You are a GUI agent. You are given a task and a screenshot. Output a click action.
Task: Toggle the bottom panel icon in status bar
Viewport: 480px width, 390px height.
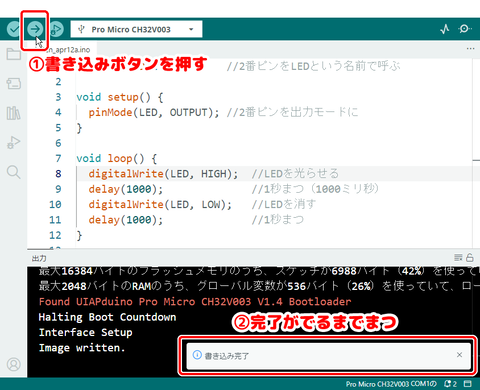pos(468,384)
